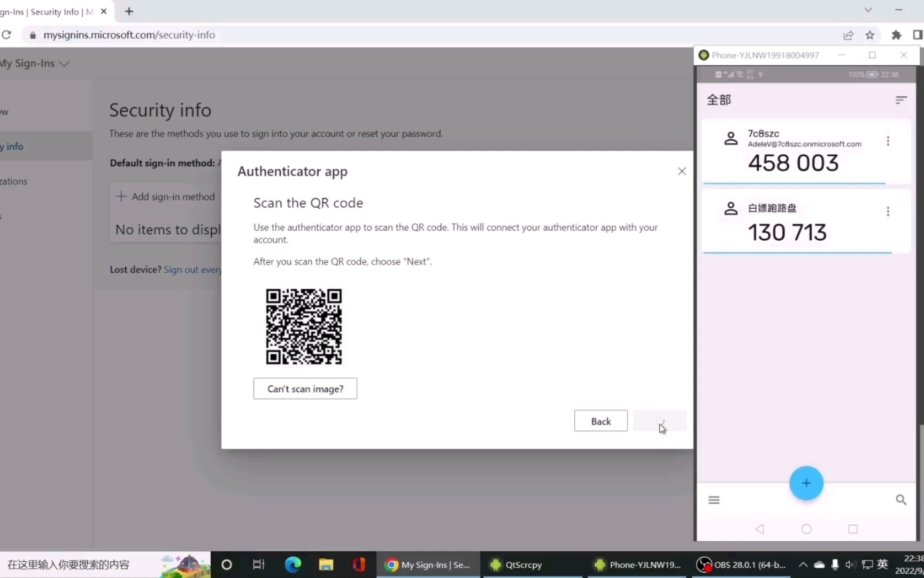Toggle the browser side panel icon
This screenshot has width=924, height=578.
click(918, 35)
